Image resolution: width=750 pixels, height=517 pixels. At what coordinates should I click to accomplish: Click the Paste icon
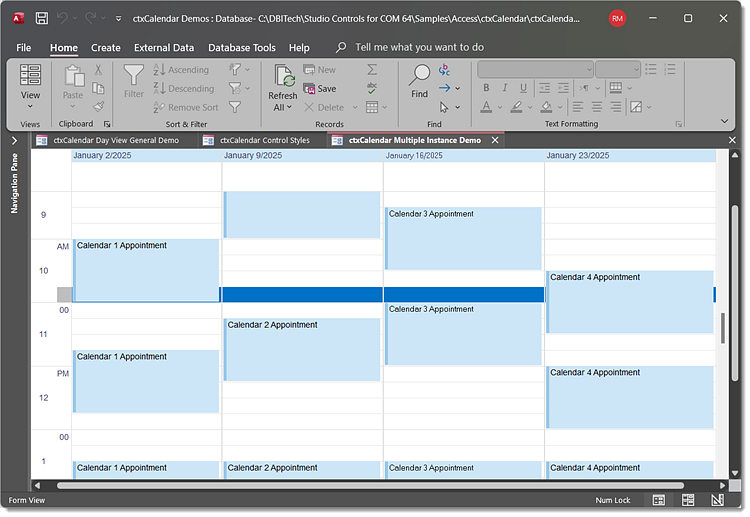point(73,76)
